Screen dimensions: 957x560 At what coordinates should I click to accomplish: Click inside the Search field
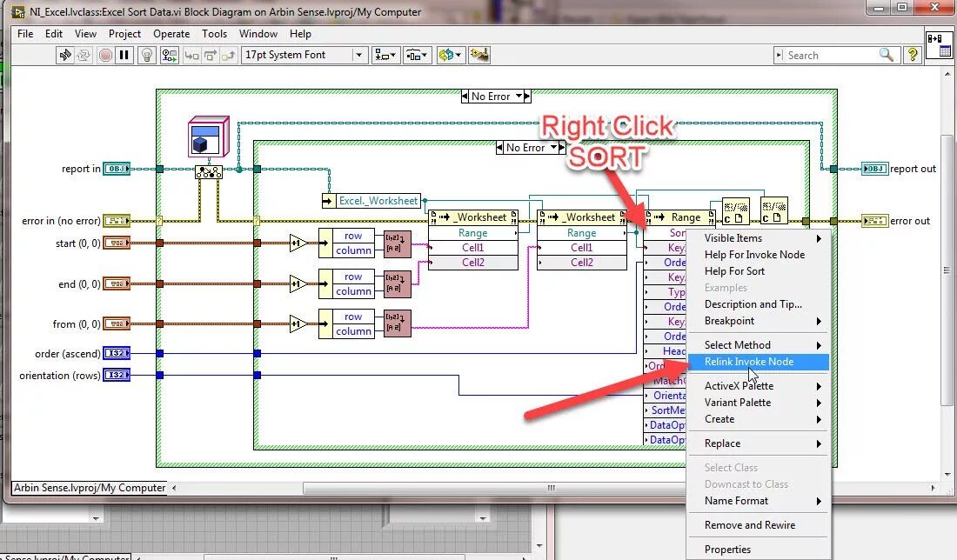point(830,55)
